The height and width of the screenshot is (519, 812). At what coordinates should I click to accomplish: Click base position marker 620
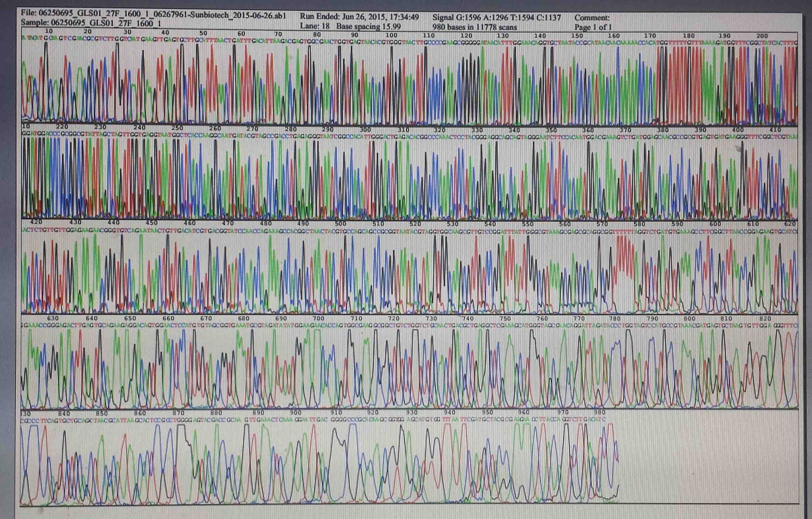point(790,224)
